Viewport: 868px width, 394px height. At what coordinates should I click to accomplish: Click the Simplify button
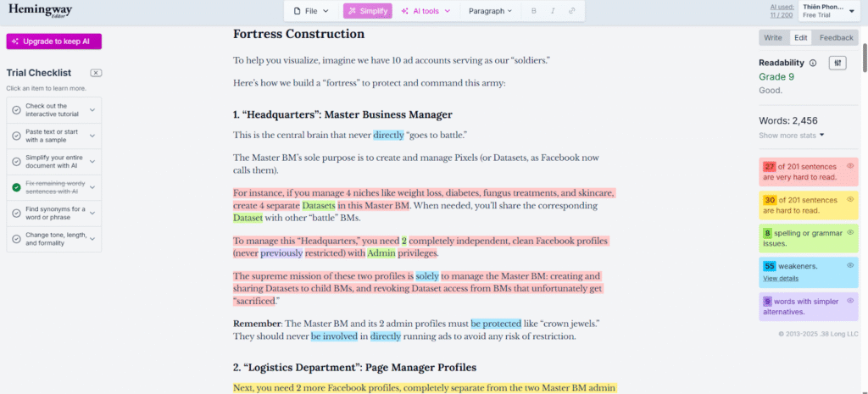pos(368,10)
